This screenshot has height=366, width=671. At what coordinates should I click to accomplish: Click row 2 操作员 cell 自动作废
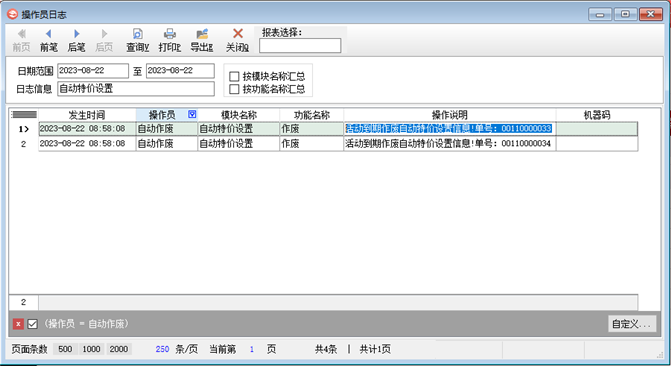[167, 144]
